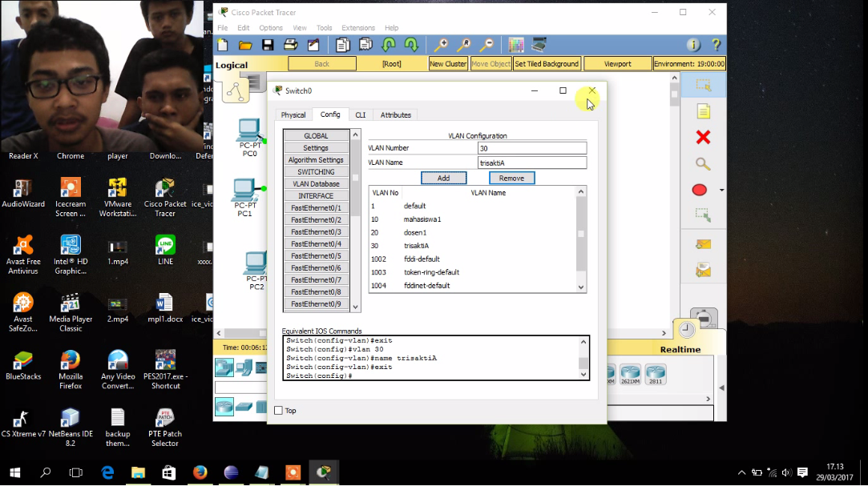Screen dimensions: 868x486
Task: Click the IOS Commands up scroll arrow
Action: 583,342
